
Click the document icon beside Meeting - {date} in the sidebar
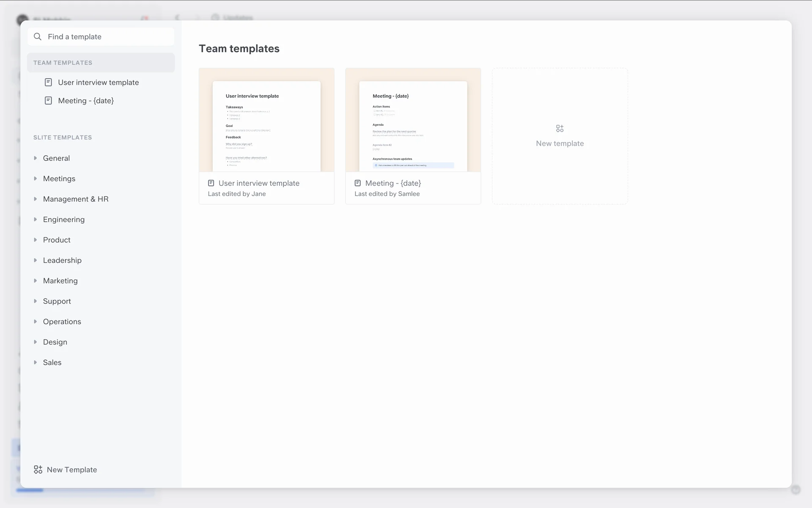pyautogui.click(x=48, y=101)
